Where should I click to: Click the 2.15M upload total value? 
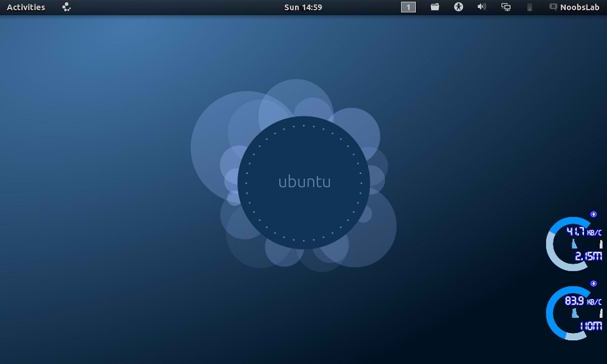click(588, 256)
